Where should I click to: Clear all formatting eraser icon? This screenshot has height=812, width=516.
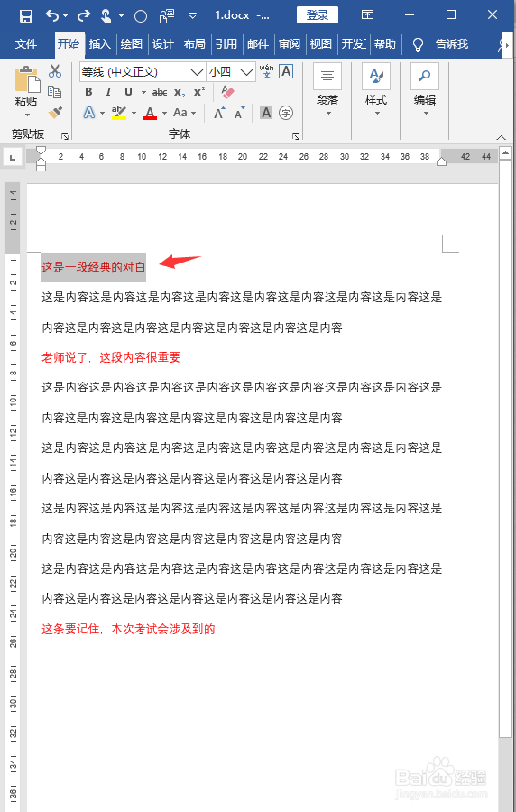point(227,92)
